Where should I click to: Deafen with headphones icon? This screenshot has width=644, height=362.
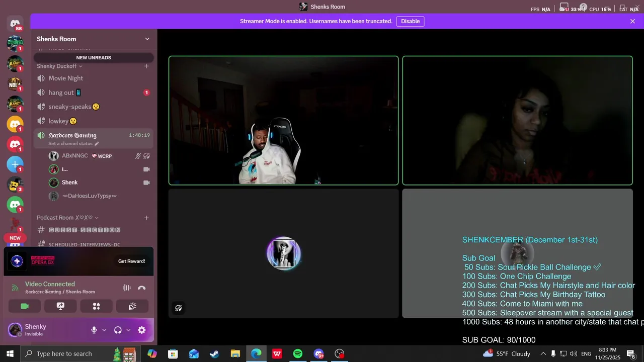click(x=118, y=330)
